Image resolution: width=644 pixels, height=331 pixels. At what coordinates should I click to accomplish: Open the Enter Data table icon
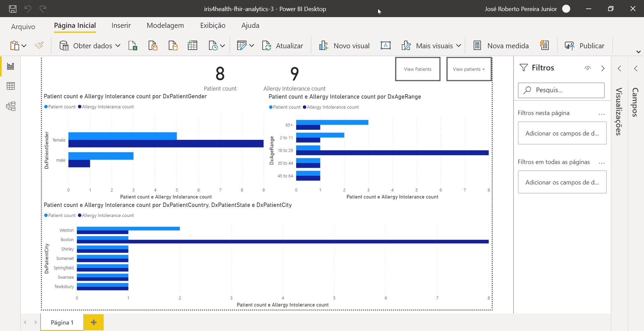tap(193, 46)
